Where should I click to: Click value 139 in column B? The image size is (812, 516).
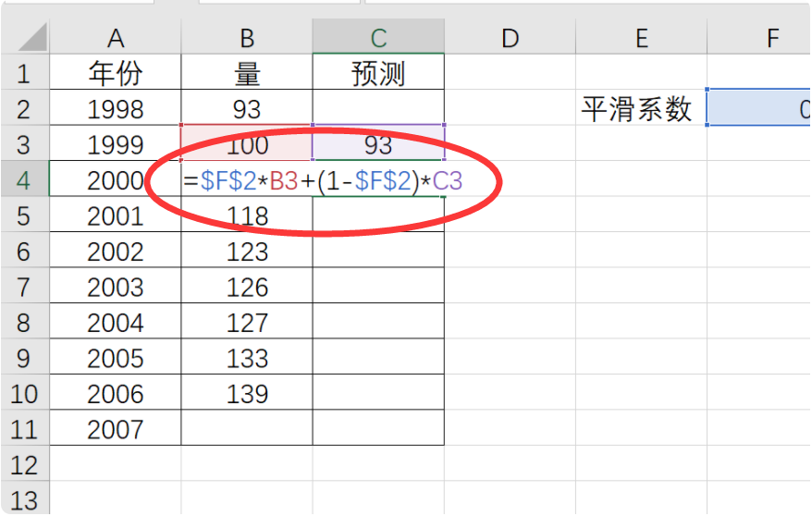pos(247,392)
